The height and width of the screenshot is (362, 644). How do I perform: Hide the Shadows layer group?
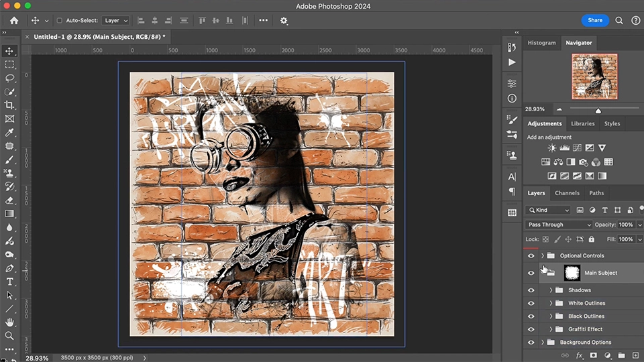[x=531, y=290]
